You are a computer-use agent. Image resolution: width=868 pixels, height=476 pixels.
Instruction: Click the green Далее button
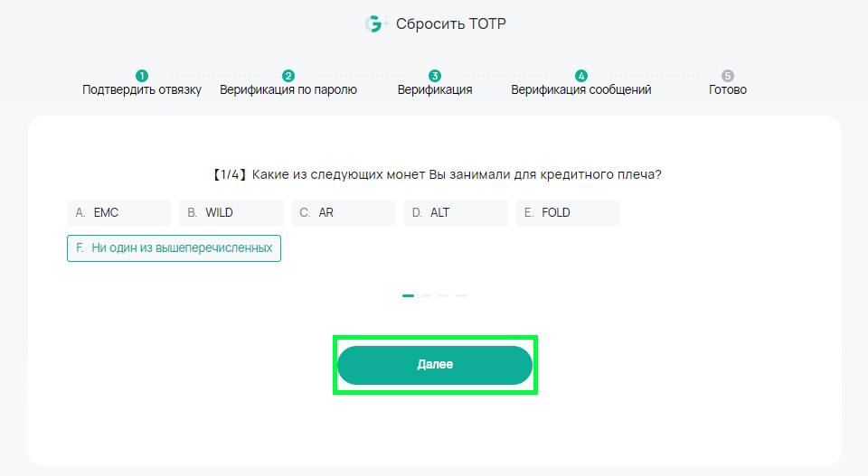coord(435,365)
